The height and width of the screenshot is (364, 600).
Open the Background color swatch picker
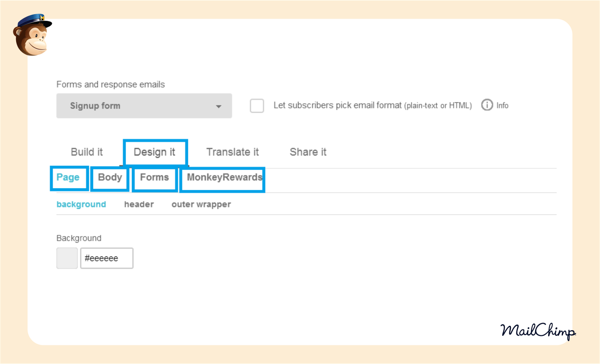(x=67, y=258)
